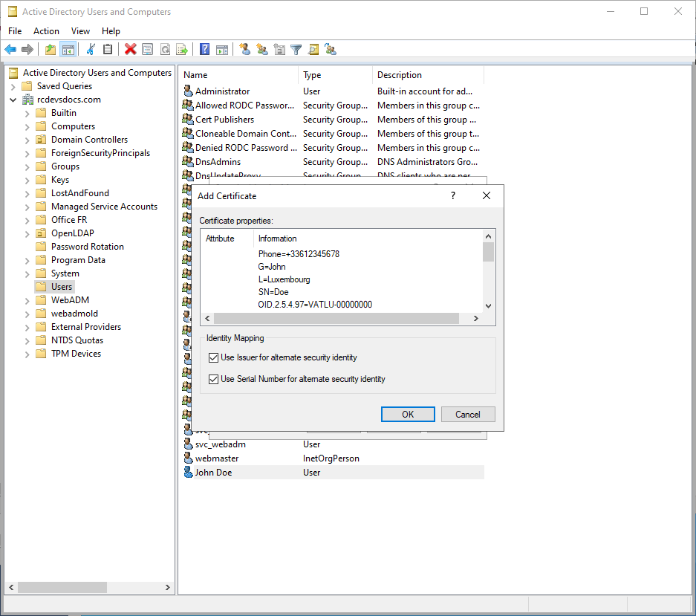Open the Help menu
The height and width of the screenshot is (616, 696).
[x=111, y=31]
